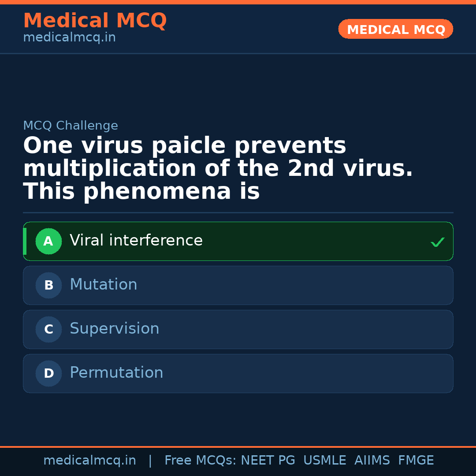
Task: Select the Mutation answer option
Action: click(x=104, y=285)
